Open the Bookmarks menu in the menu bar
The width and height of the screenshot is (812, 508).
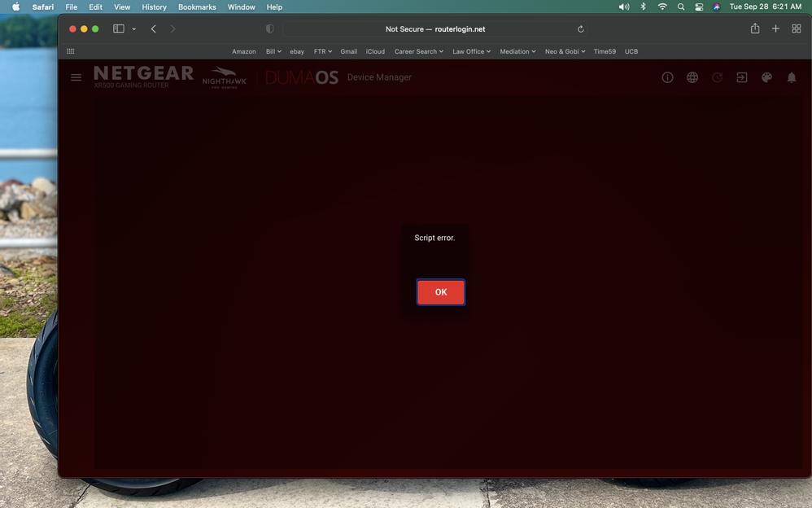pos(197,7)
